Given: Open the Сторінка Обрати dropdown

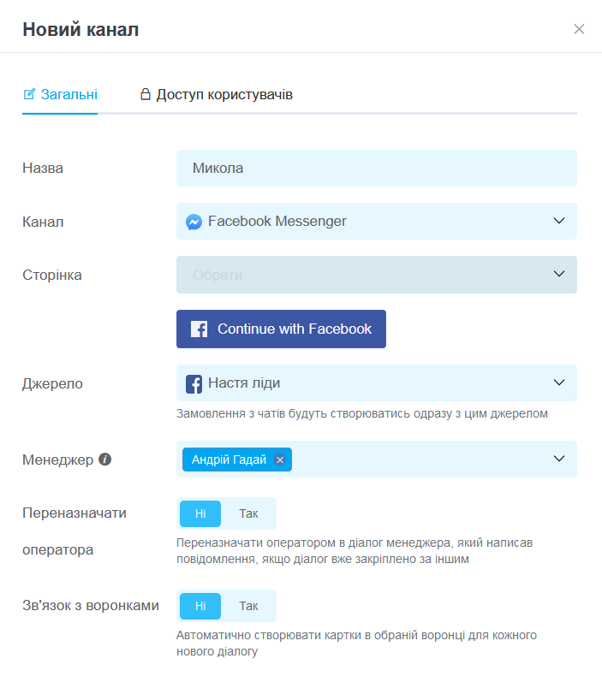Looking at the screenshot, I should (377, 275).
